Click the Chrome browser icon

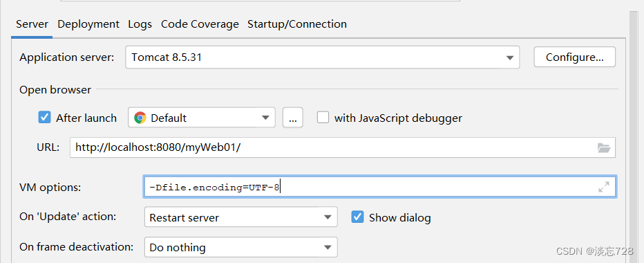pyautogui.click(x=140, y=118)
